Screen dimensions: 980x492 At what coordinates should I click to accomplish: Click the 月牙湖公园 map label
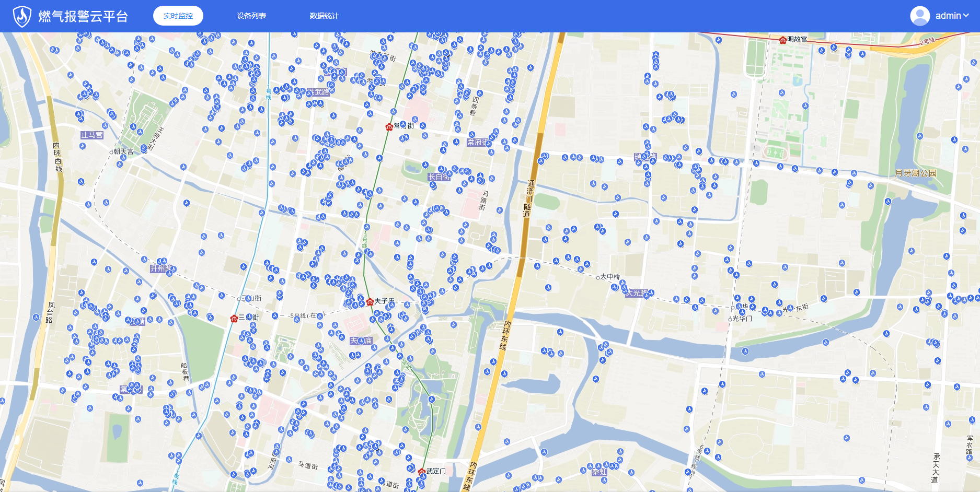(915, 173)
